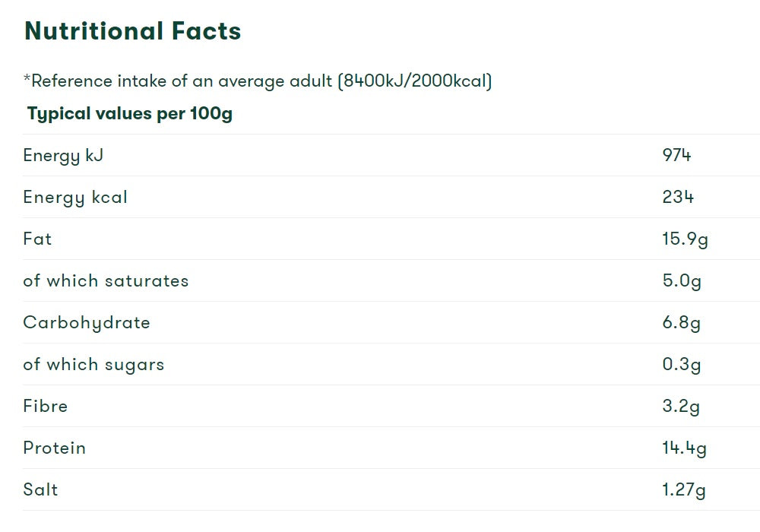
Task: Click the Nutritional Facts heading
Action: (x=133, y=31)
